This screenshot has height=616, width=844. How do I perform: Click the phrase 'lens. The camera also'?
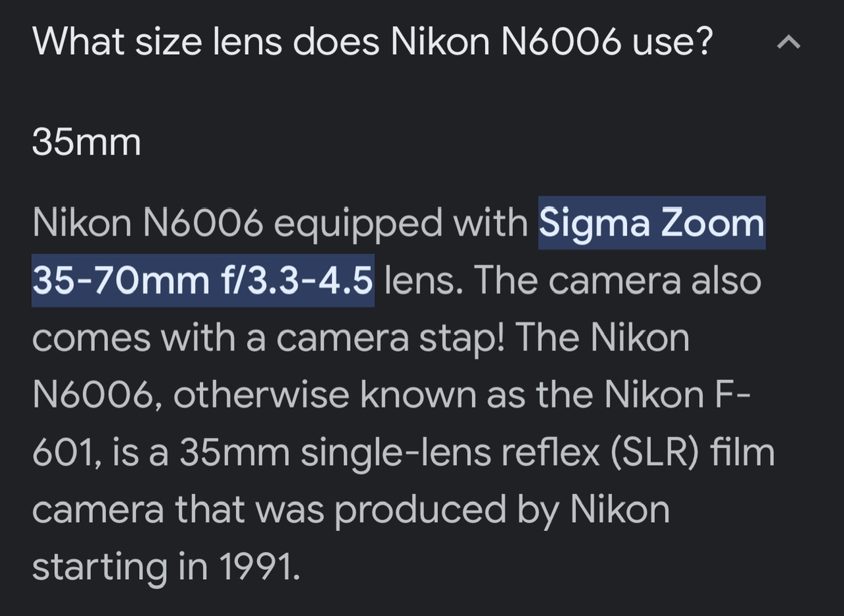click(x=572, y=281)
